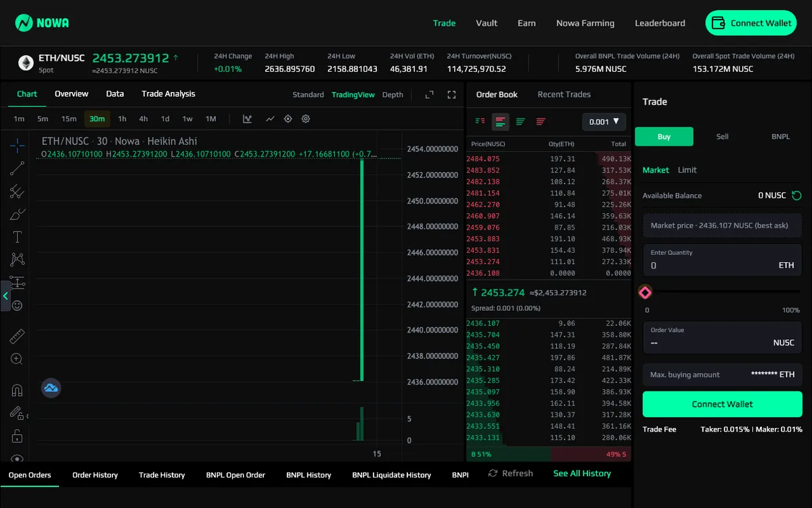The height and width of the screenshot is (508, 812).
Task: Select the pitchfork drawing tool
Action: click(x=18, y=191)
